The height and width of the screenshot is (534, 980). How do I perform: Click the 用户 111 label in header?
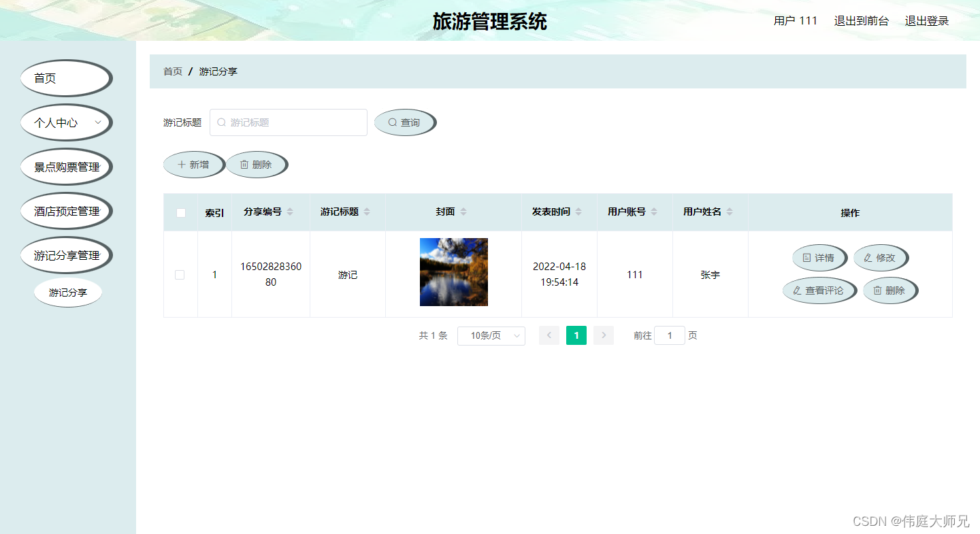pyautogui.click(x=796, y=21)
